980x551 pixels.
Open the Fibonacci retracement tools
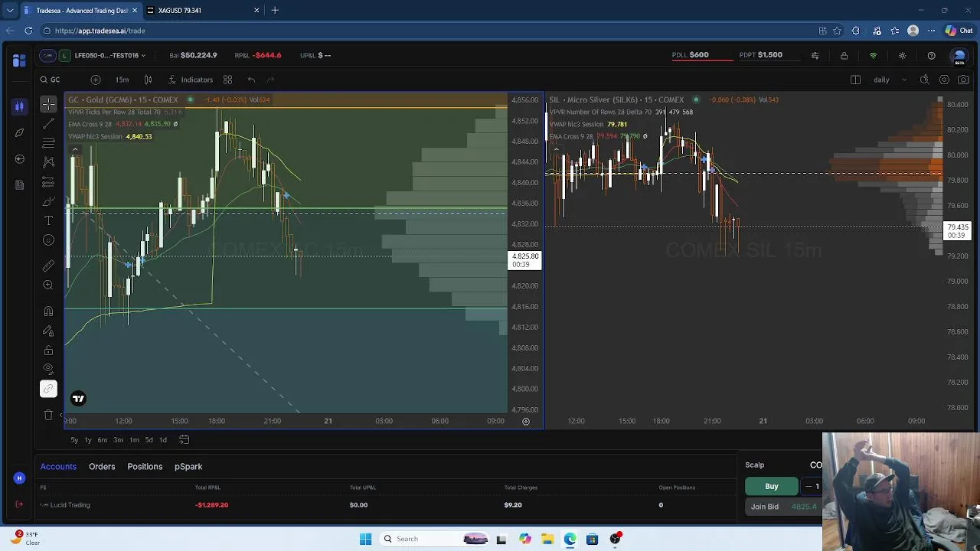click(48, 143)
